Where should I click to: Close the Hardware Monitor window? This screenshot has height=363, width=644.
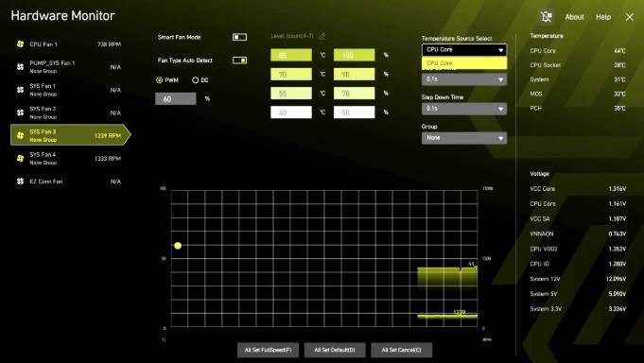point(629,17)
